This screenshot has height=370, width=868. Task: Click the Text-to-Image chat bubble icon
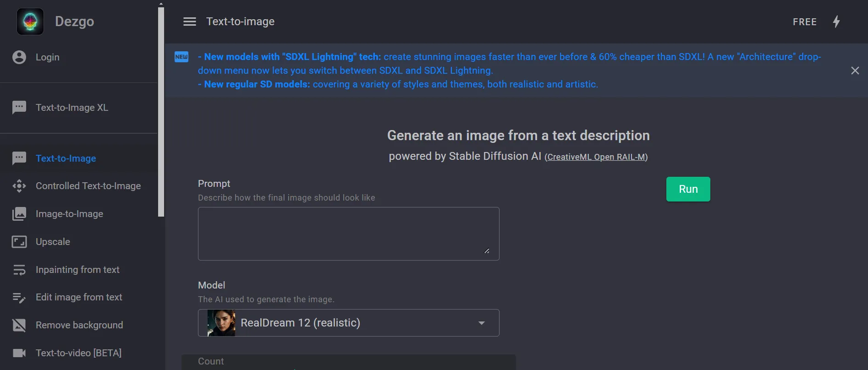pos(19,158)
